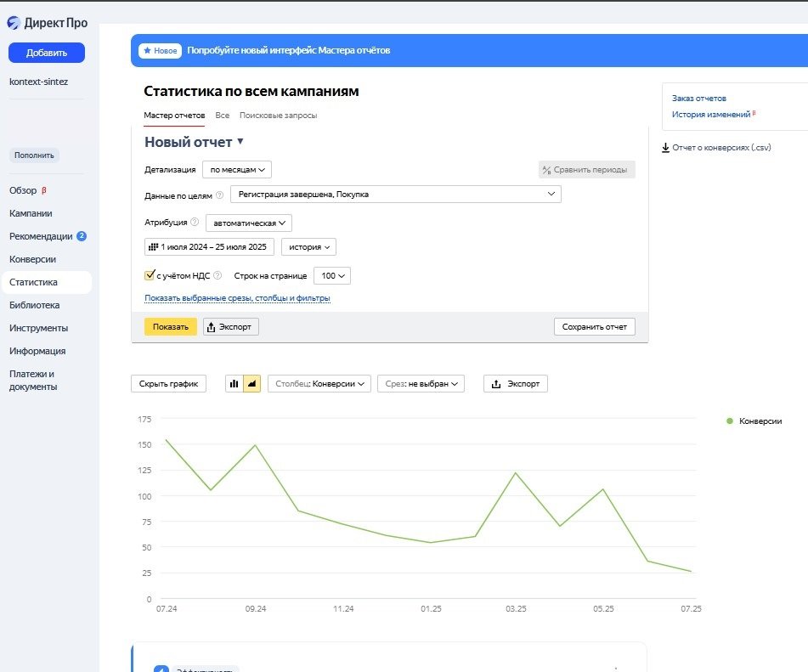
Task: Click help icon beside Данные по целям
Action: 220,195
